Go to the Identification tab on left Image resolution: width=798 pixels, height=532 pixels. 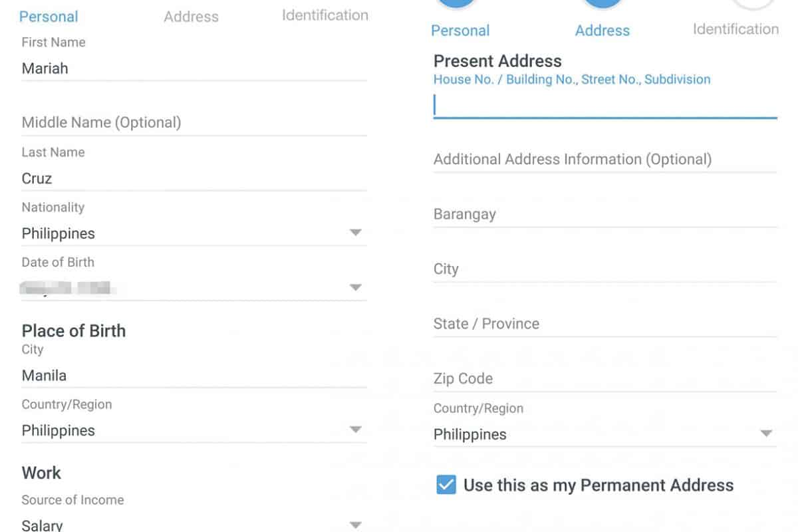pyautogui.click(x=325, y=15)
